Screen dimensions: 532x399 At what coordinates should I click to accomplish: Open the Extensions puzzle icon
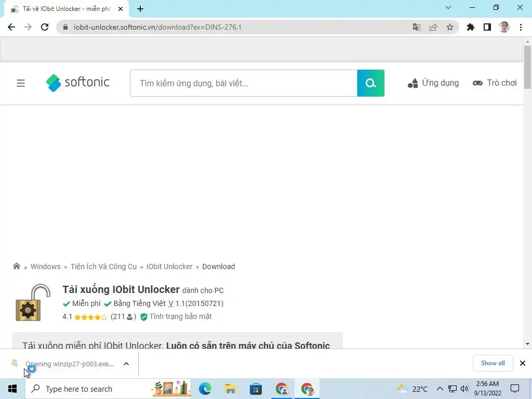click(471, 27)
